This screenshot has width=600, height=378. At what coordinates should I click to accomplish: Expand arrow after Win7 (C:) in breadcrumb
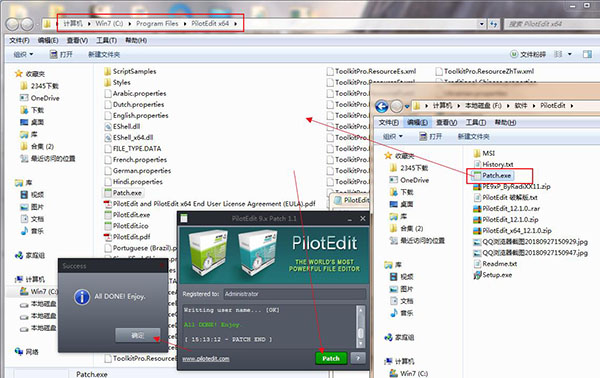pyautogui.click(x=130, y=23)
